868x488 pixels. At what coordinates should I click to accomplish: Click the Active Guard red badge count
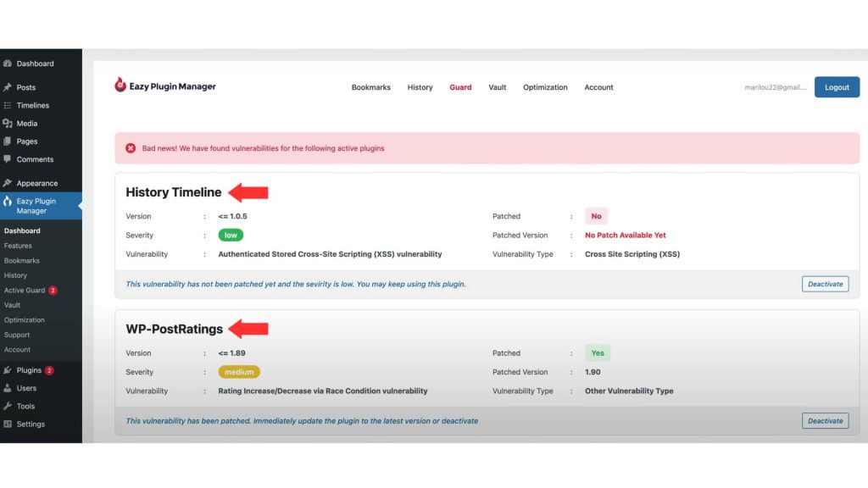[53, 290]
